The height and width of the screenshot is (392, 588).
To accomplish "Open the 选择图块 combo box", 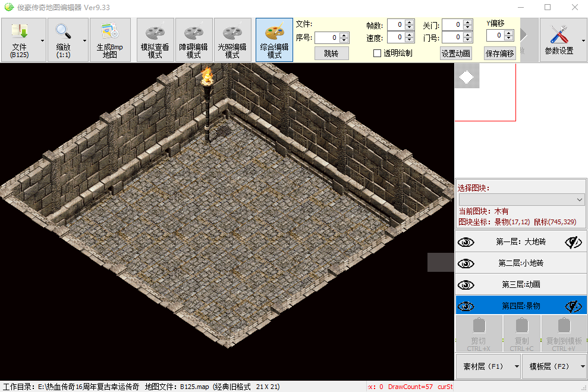I will 521,199.
